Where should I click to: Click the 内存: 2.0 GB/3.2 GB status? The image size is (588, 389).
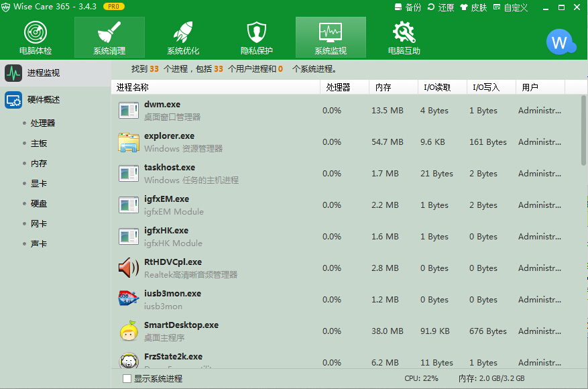click(491, 378)
